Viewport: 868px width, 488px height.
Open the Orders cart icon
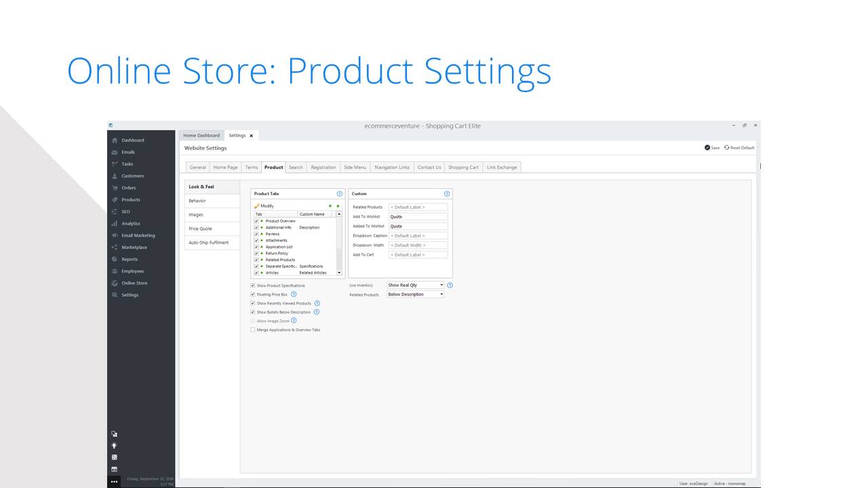coord(115,188)
